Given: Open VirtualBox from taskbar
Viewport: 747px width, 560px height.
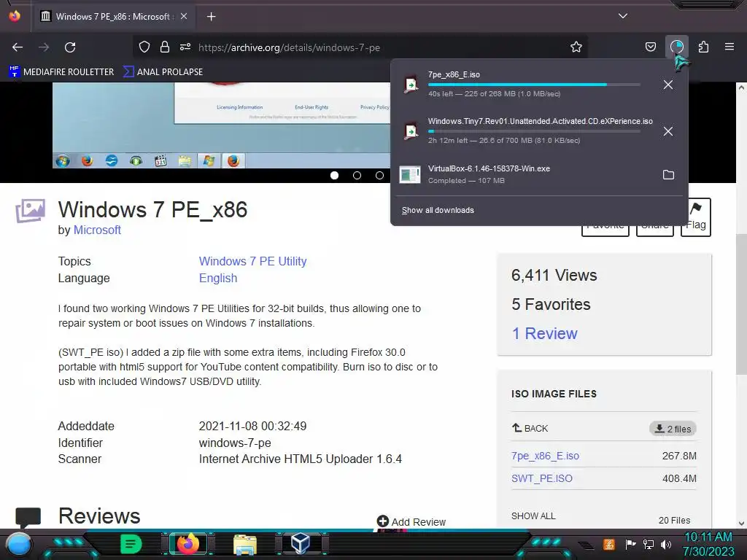Looking at the screenshot, I should [x=301, y=543].
